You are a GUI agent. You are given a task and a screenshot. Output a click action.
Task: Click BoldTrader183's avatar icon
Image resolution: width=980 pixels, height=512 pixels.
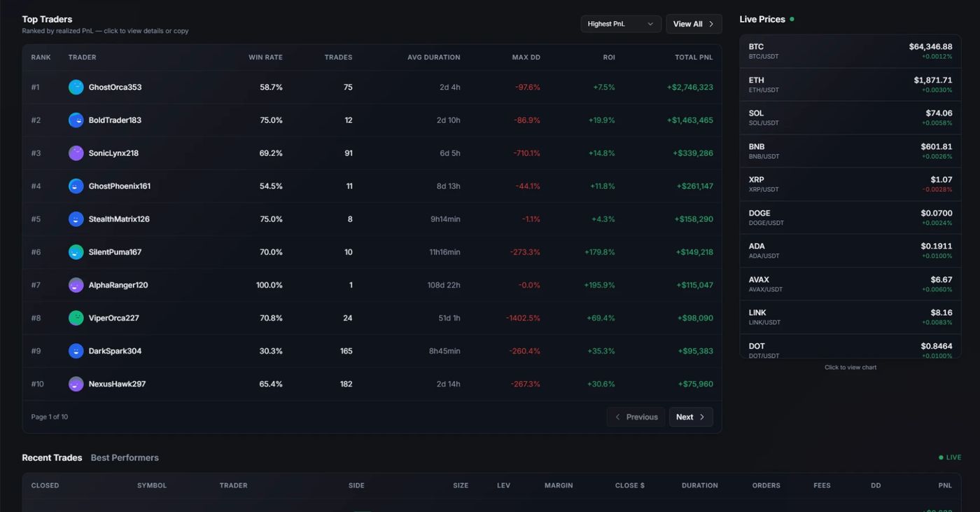pyautogui.click(x=76, y=120)
